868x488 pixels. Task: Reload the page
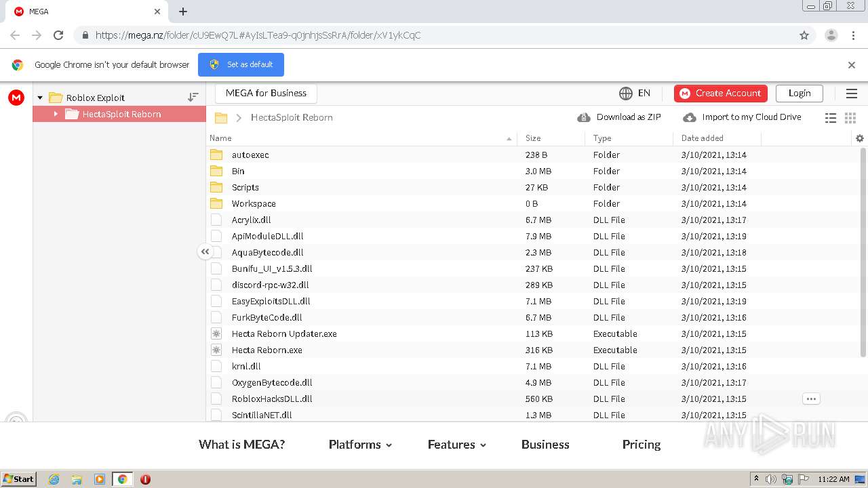pos(58,35)
